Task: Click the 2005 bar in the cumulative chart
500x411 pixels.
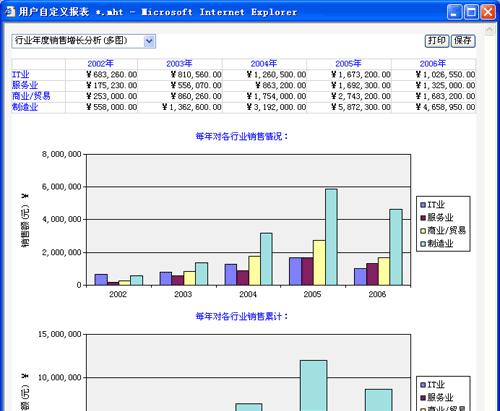Action: click(x=314, y=386)
